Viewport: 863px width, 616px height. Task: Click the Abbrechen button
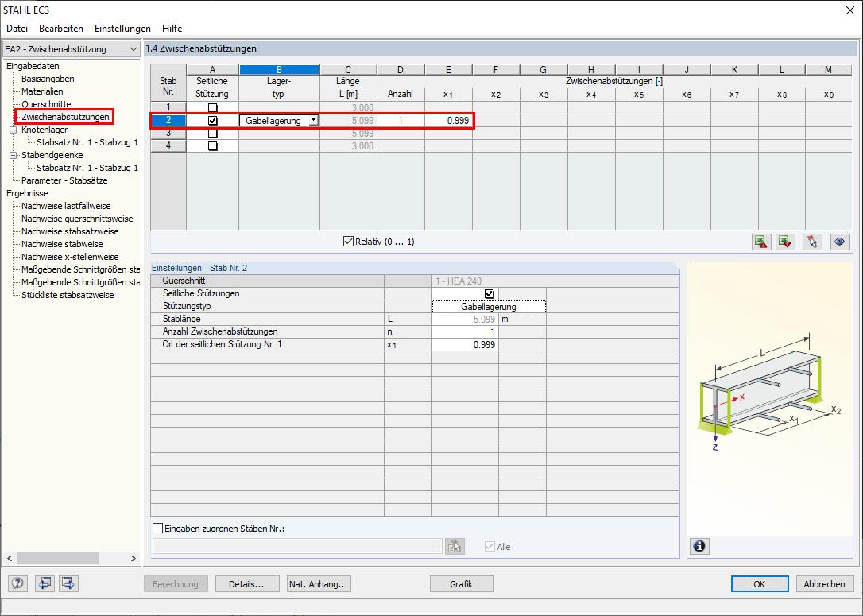tap(824, 584)
